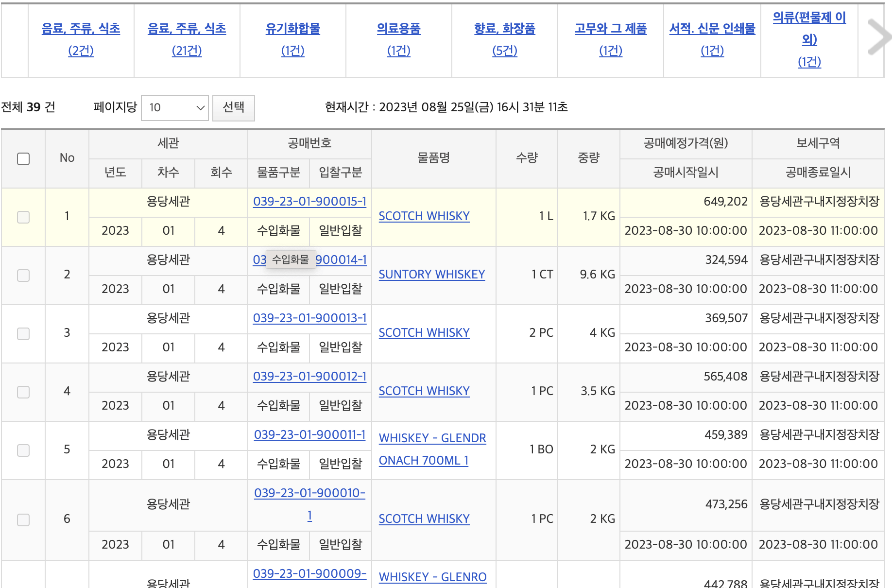The image size is (892, 588).
Task: Open the 의류(편물제 이외) (1건) category
Action: 809,39
